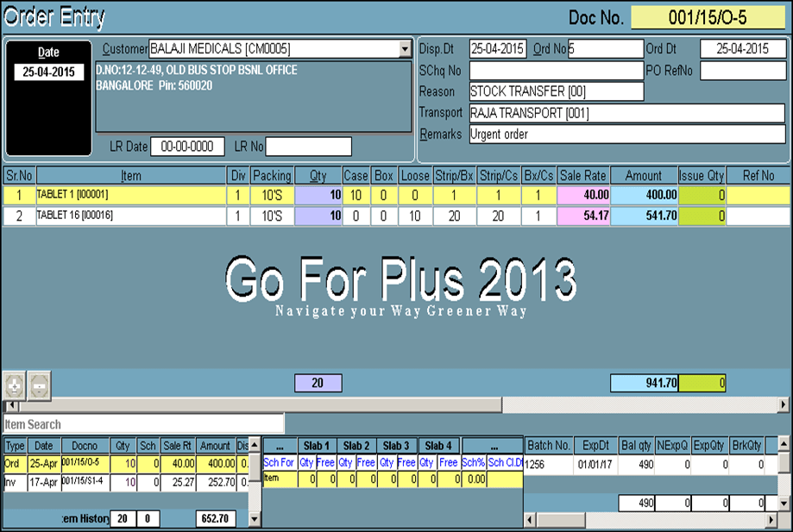This screenshot has width=793, height=532.
Task: Click batch panel horizontal scroll left arrow
Action: [531, 520]
